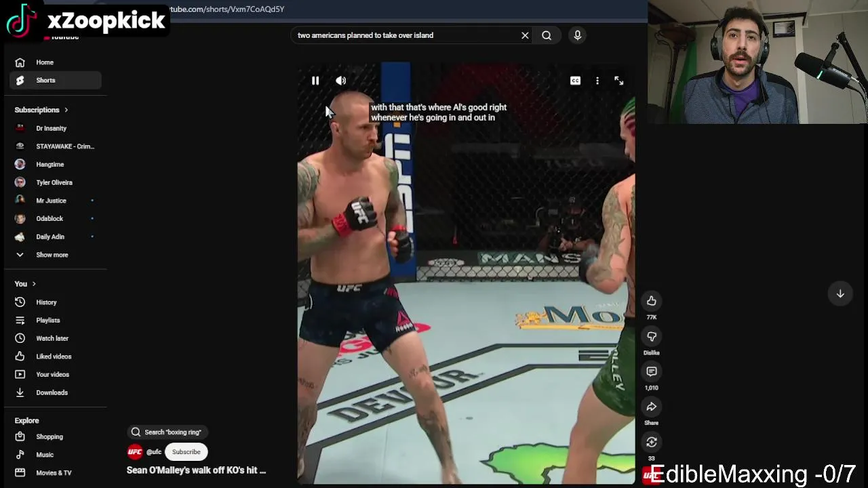Screen dimensions: 868x488
Task: Open Odablock channel
Action: click(x=56, y=218)
